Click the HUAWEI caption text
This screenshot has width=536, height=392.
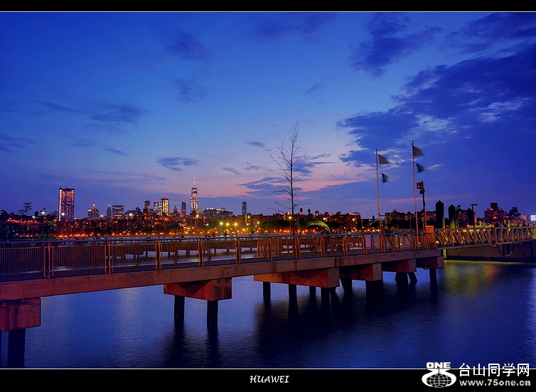[x=269, y=379]
